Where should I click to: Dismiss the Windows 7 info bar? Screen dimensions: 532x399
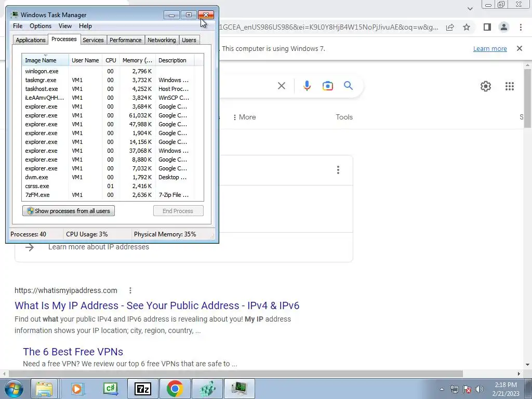[x=519, y=48]
